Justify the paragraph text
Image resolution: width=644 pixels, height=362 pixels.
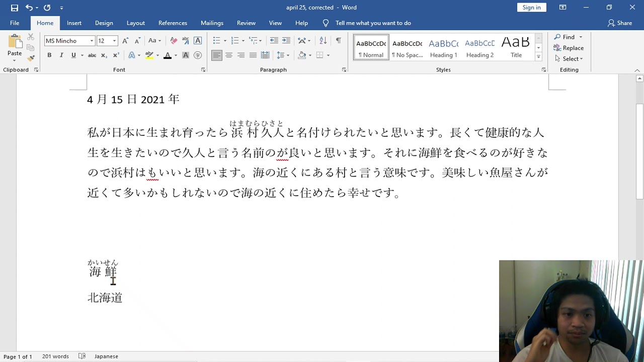click(x=253, y=55)
